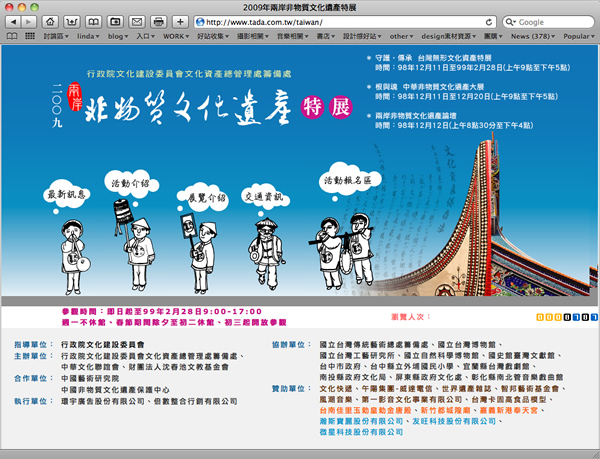This screenshot has width=600, height=459.
Task: Open 活動介紹 cloud bubble link
Action: 131,184
